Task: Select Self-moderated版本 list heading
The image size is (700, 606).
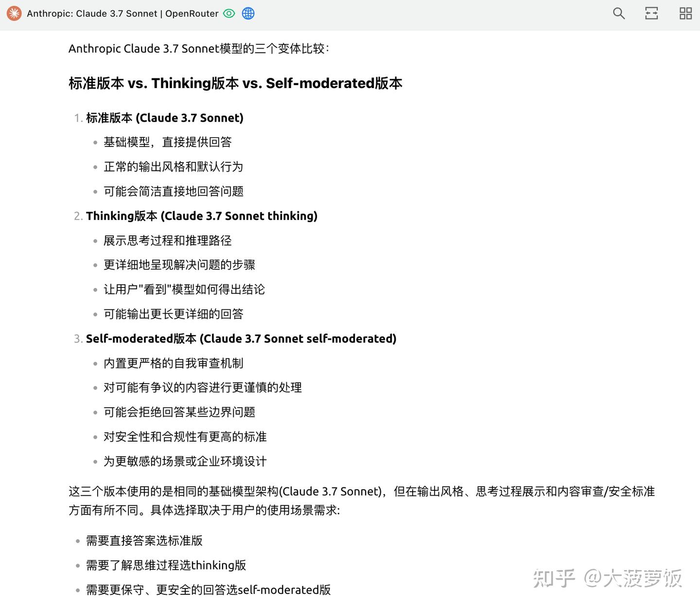Action: coord(241,338)
